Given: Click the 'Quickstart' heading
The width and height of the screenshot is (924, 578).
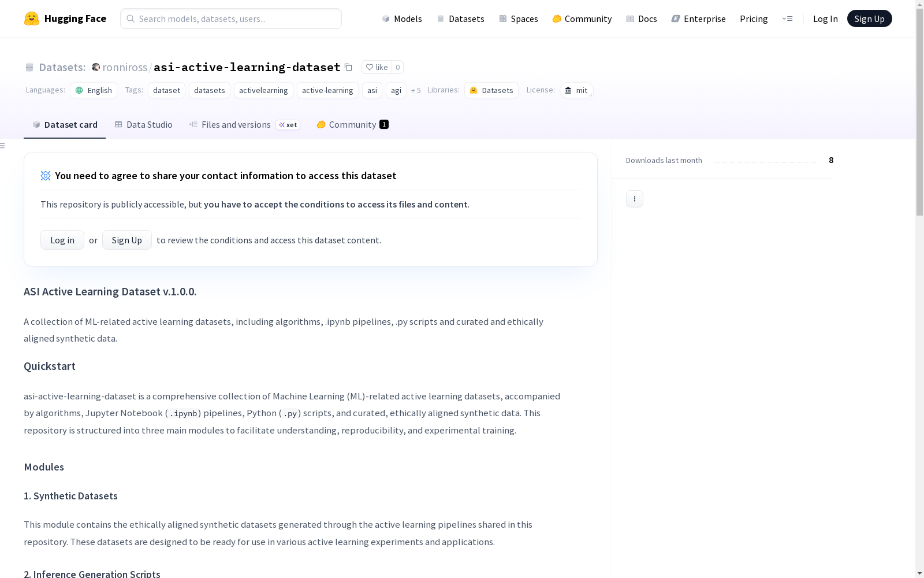Looking at the screenshot, I should [x=50, y=366].
